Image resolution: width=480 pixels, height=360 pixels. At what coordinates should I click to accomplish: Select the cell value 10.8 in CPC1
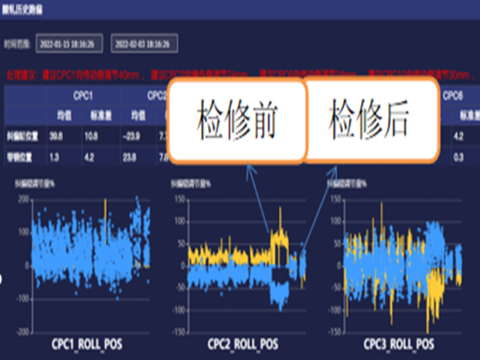click(91, 136)
